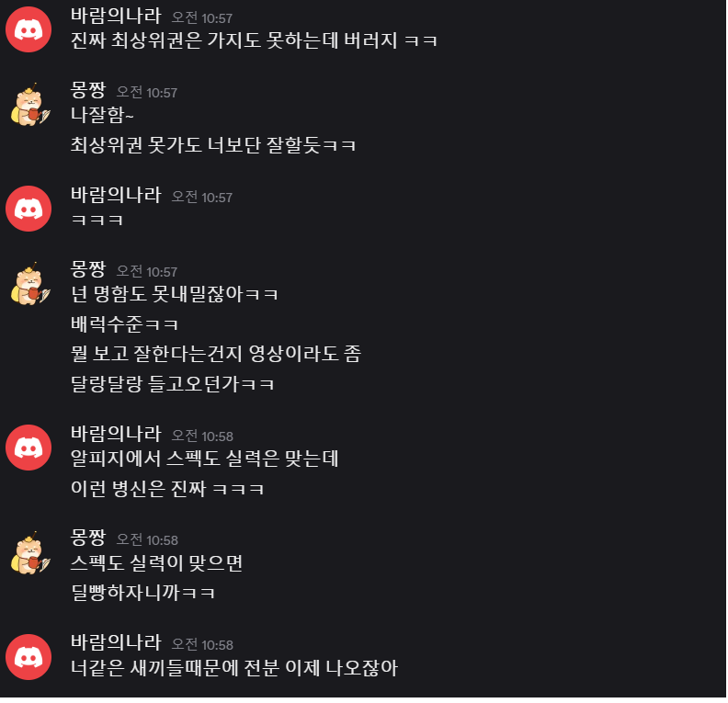
Task: Click the 오전 10:57 timestamp next to the first 몽짱 message
Action: [x=147, y=92]
